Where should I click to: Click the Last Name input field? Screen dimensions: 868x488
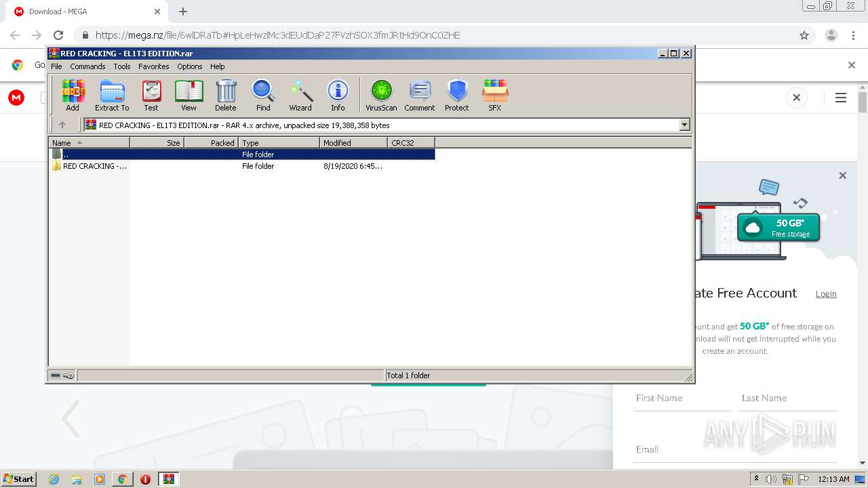(x=788, y=399)
